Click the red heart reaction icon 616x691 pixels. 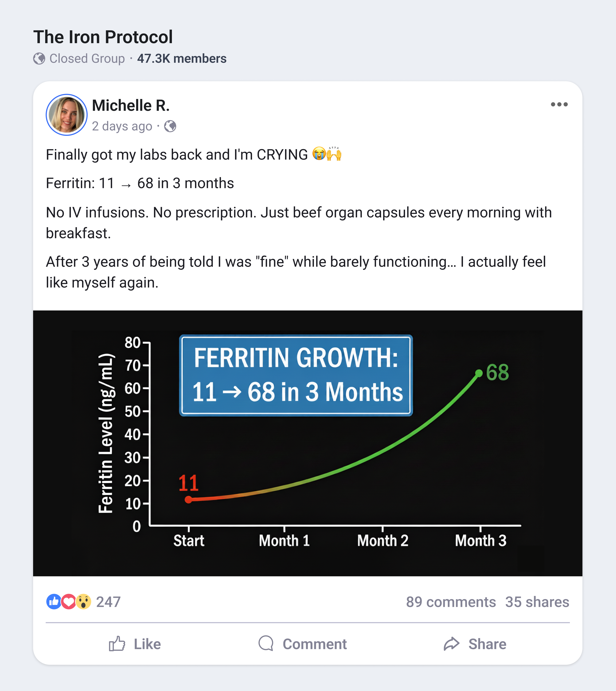coord(69,602)
